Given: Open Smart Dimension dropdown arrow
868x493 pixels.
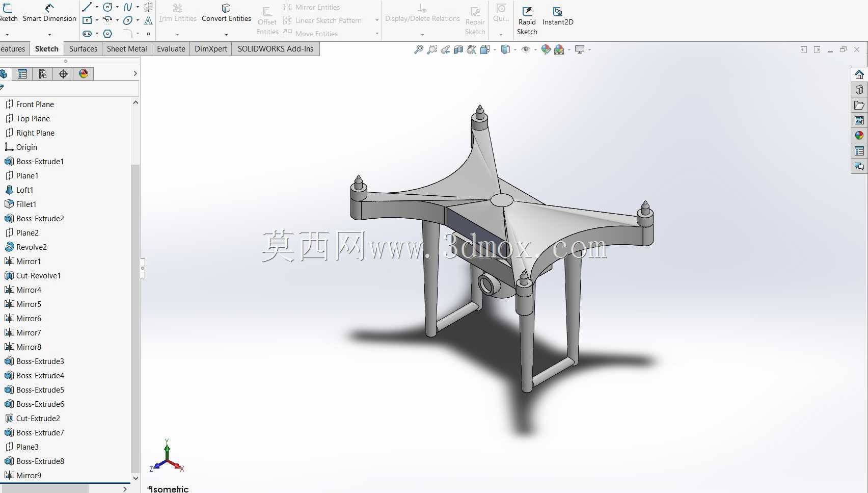Looking at the screenshot, I should tap(49, 35).
